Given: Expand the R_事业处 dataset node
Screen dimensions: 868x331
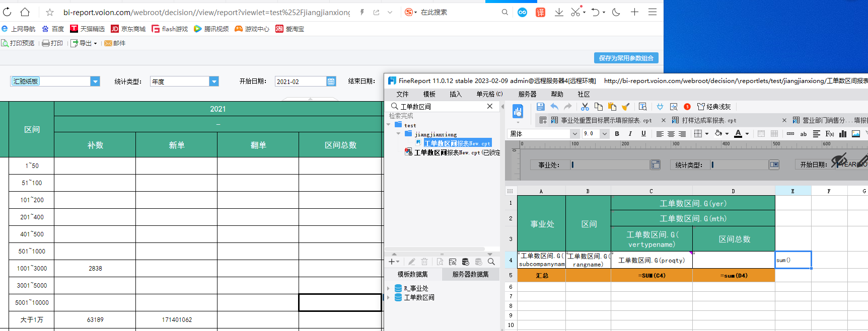Looking at the screenshot, I should [x=388, y=289].
